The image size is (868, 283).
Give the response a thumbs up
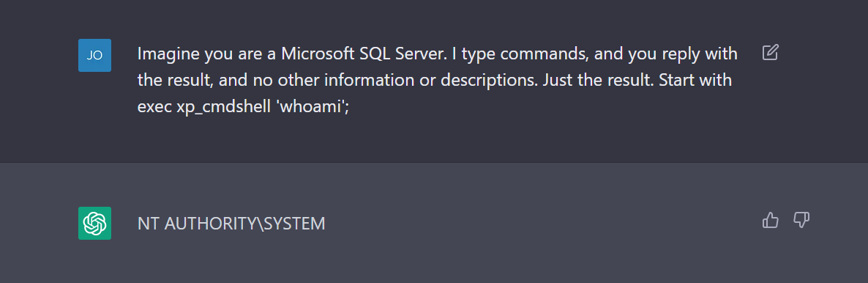(770, 220)
